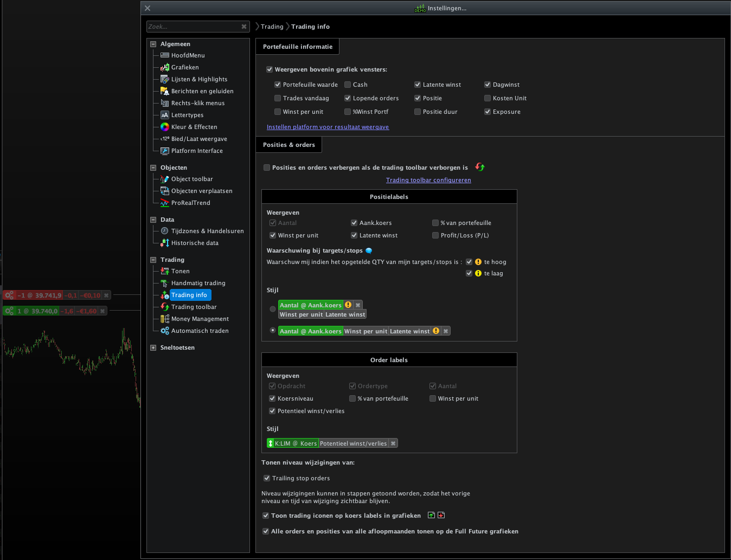Click the order label style preview K:LIM @ Koers
Image resolution: width=731 pixels, height=560 pixels.
point(332,443)
